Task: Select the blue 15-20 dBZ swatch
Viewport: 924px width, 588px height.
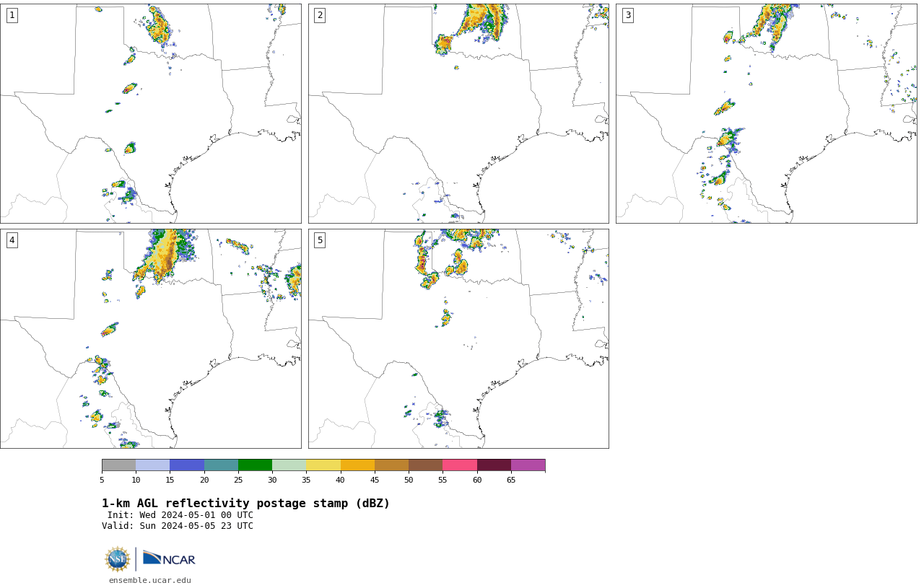Action: [187, 465]
